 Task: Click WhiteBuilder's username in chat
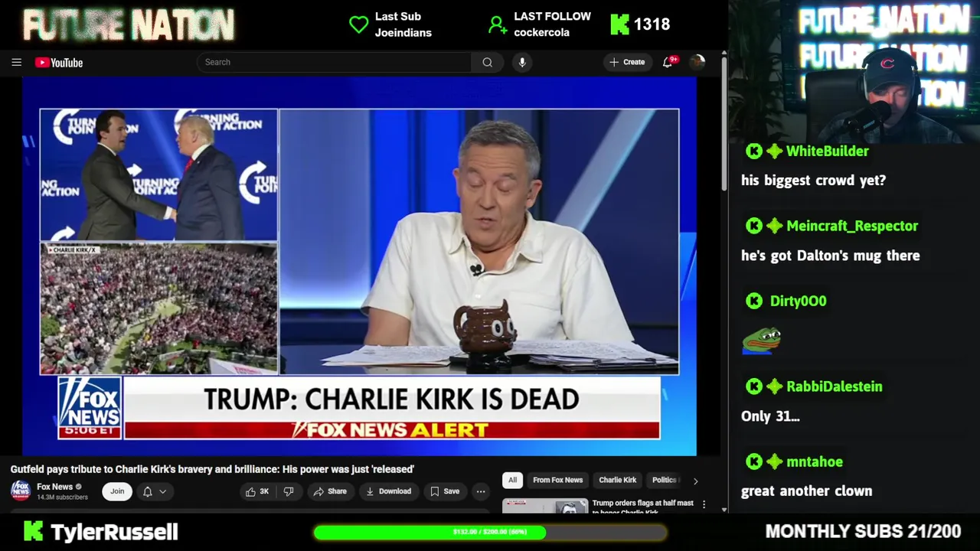827,152
